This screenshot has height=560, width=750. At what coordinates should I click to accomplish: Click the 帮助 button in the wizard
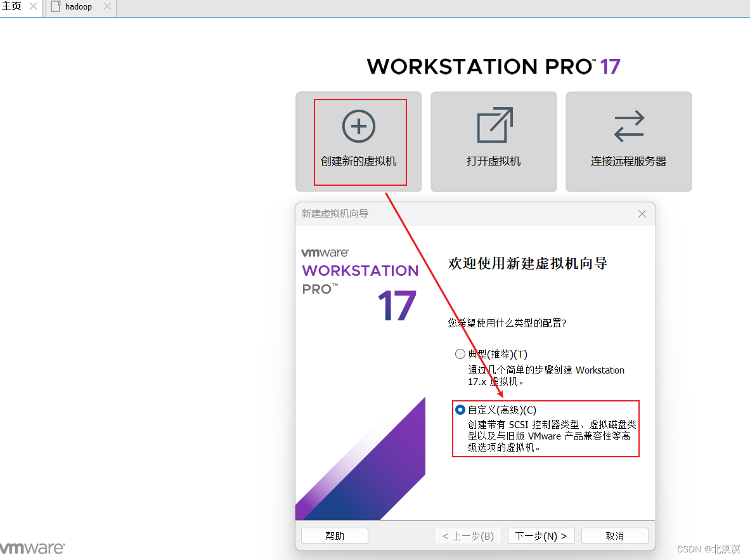[x=335, y=536]
